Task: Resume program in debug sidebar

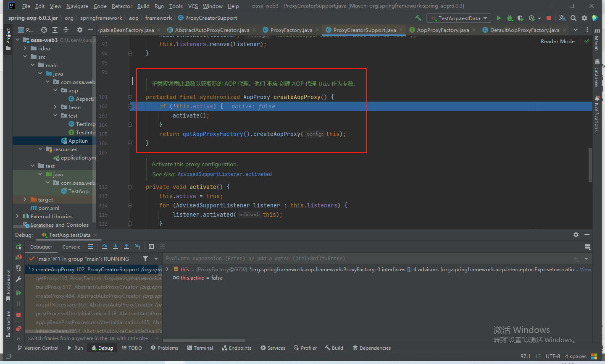Action: 18,293
